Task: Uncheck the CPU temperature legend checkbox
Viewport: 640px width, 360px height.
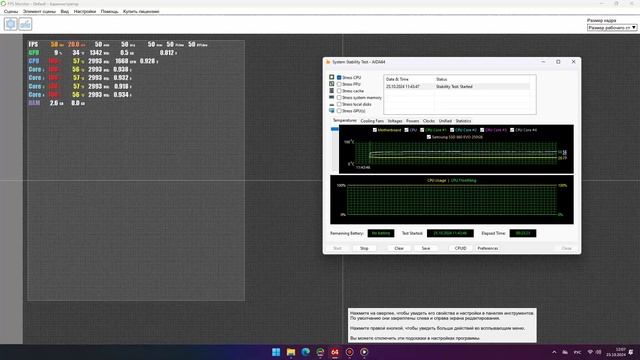Action: click(406, 130)
